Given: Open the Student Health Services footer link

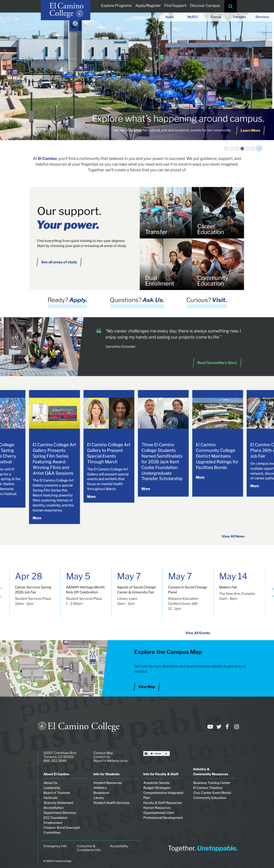Looking at the screenshot, I should tap(111, 803).
